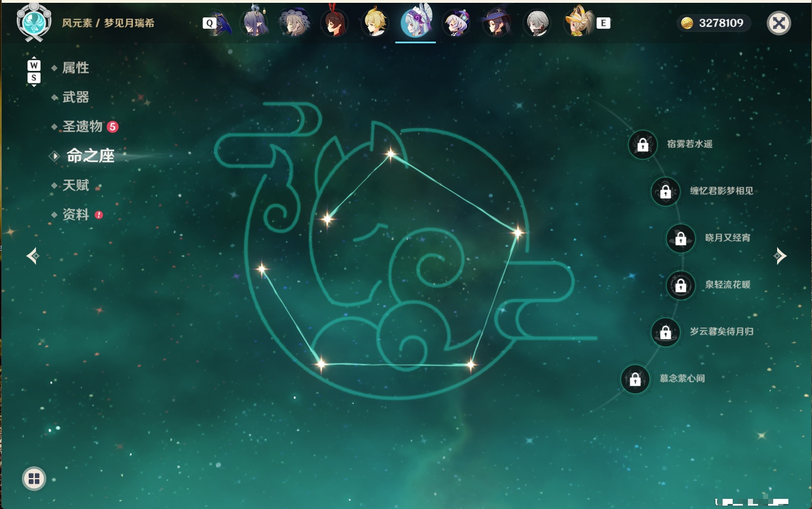Screen dimensions: 812x509
Task: Click the S key menu-down indicator
Action: (x=34, y=78)
